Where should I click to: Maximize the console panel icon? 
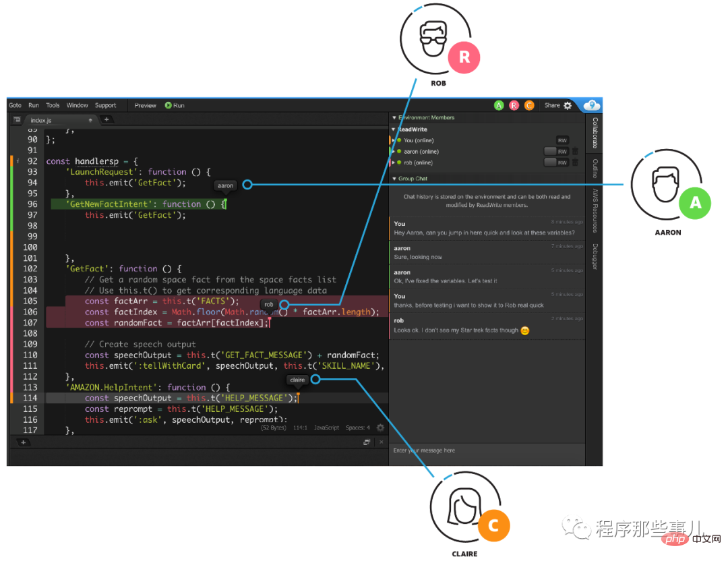[366, 442]
